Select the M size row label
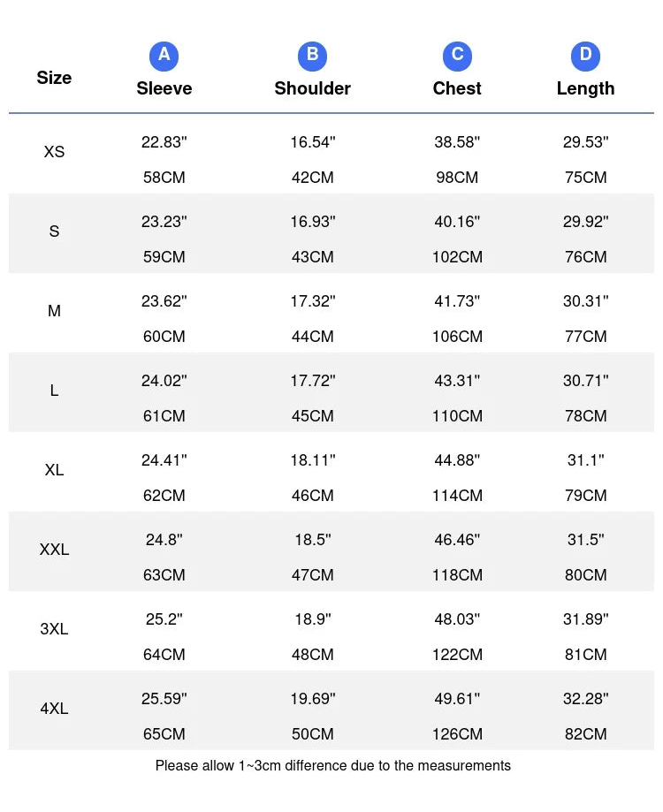This screenshot has width=663, height=812. [54, 311]
